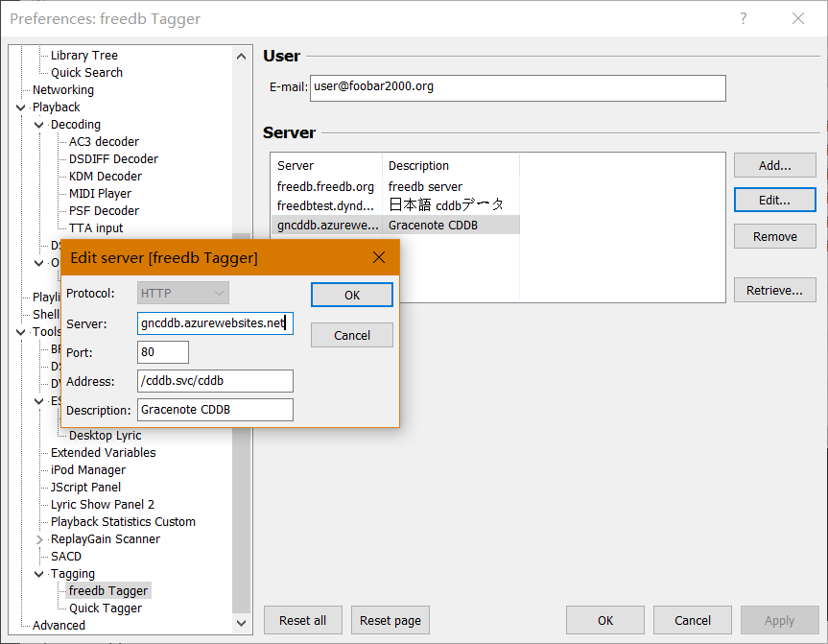Select the freedbtest.dynd... server row
This screenshot has height=644, width=828.
pyautogui.click(x=395, y=205)
